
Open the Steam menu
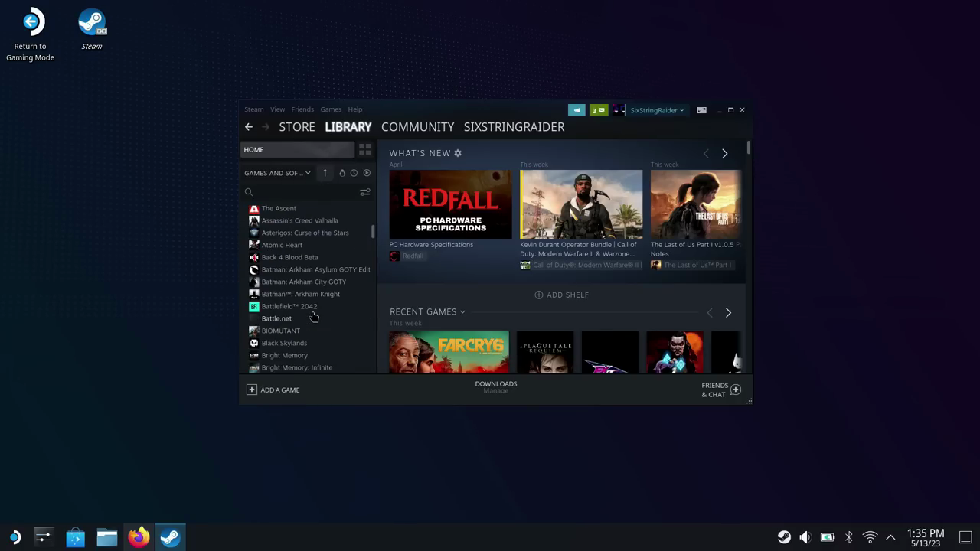(x=253, y=109)
